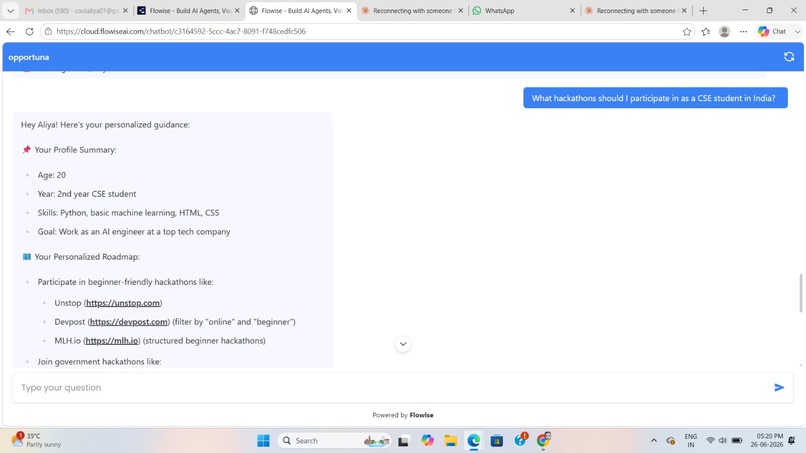Reload the page with refresh button
The height and width of the screenshot is (453, 806).
(29, 31)
